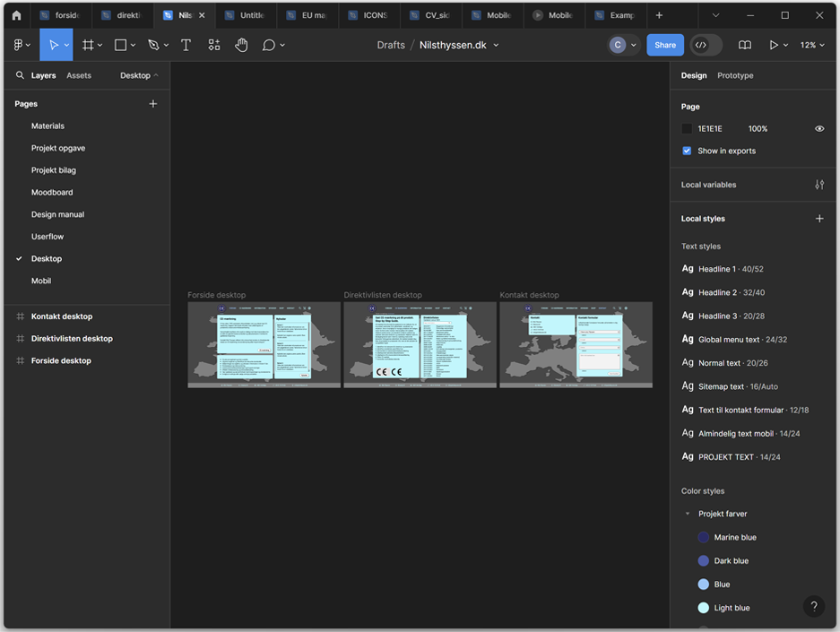Select the Text tool in toolbar
The image size is (840, 632).
click(186, 45)
